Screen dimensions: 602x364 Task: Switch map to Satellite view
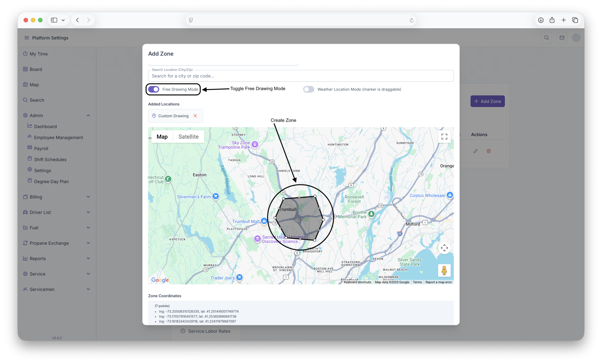click(x=188, y=137)
